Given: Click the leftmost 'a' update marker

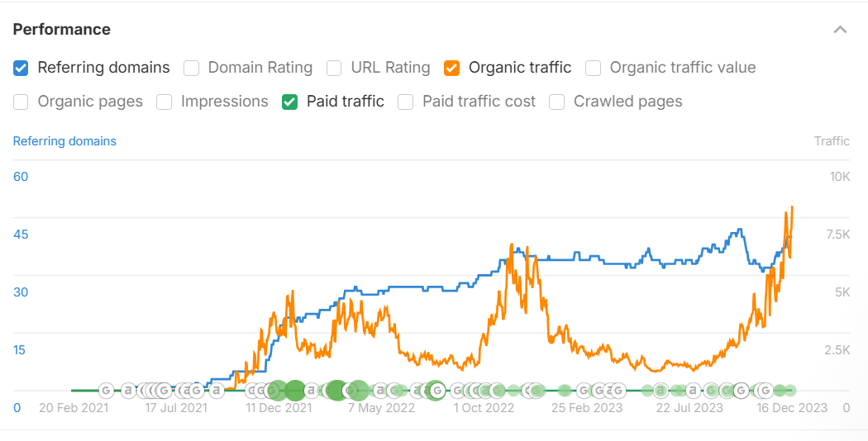Looking at the screenshot, I should tap(128, 390).
